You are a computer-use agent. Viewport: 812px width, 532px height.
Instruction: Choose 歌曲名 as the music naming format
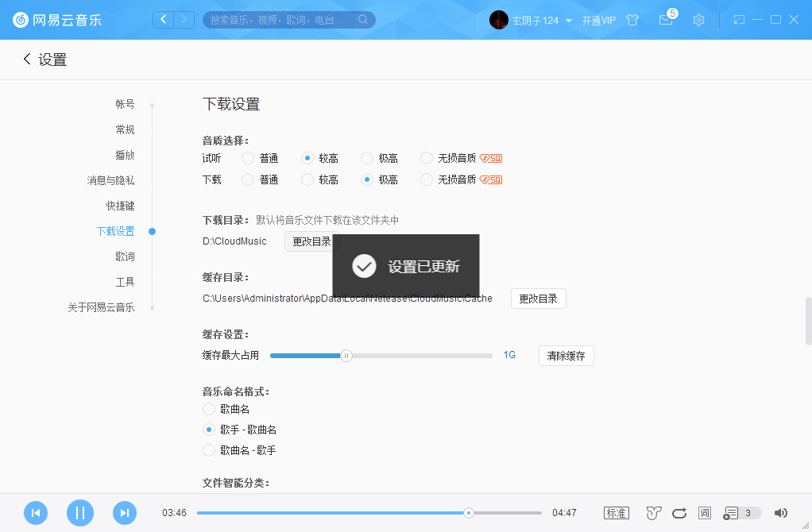coord(208,408)
